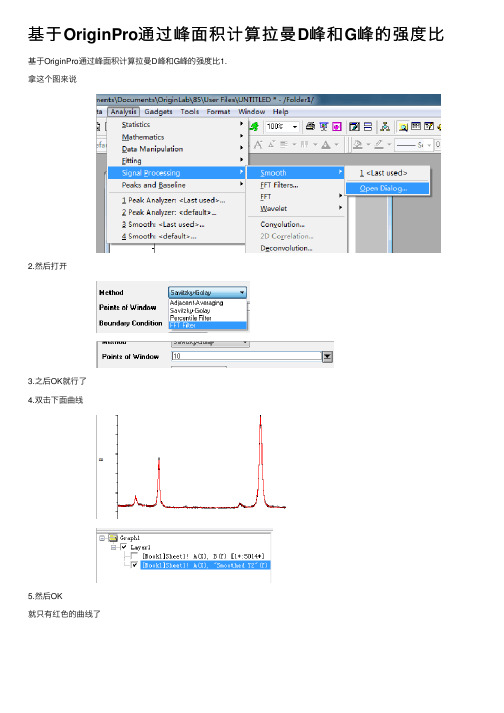Click 2D Correlation... entry

[x=287, y=236]
